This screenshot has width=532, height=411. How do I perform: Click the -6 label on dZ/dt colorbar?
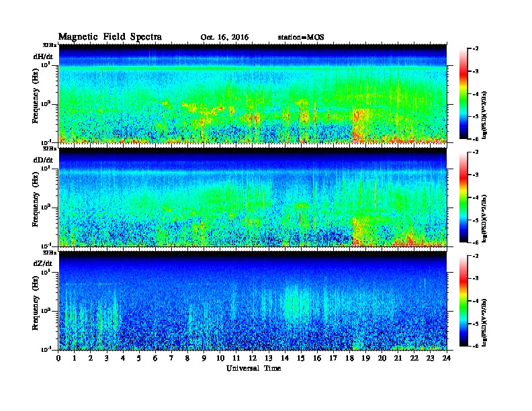pos(476,346)
